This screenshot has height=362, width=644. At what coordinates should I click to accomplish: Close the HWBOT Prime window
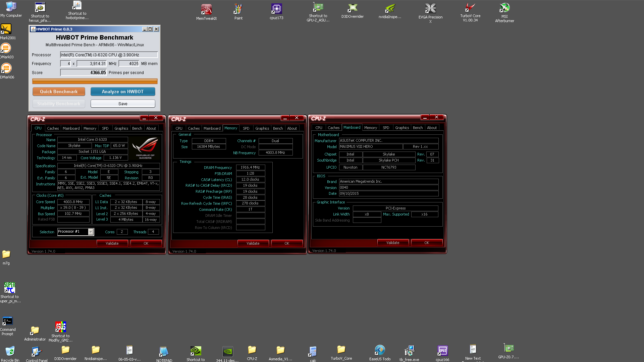click(156, 29)
